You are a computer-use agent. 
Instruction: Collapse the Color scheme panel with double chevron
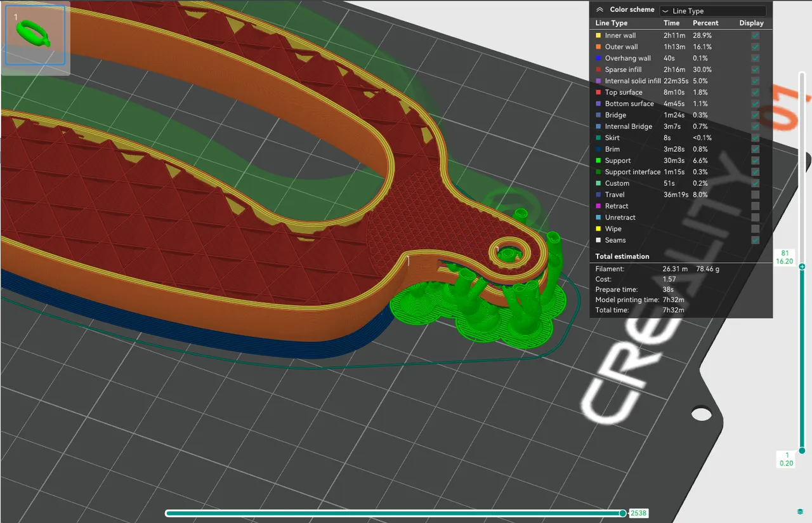[x=599, y=10]
